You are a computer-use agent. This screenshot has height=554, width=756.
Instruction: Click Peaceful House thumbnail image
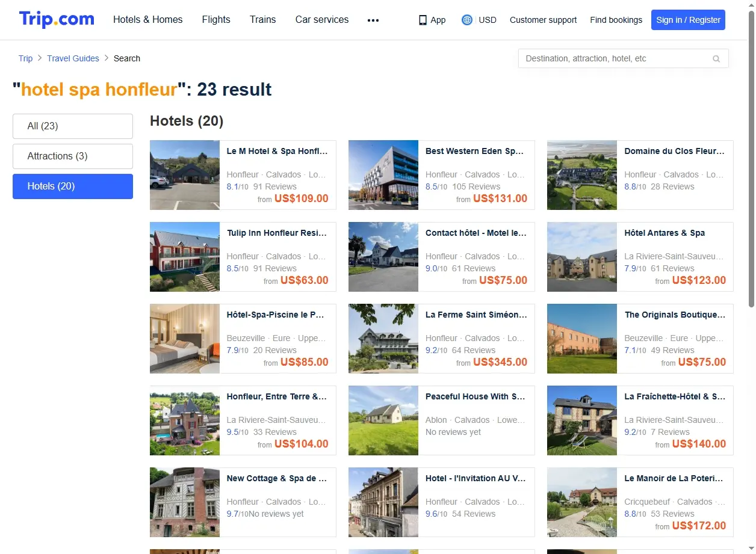[383, 420]
